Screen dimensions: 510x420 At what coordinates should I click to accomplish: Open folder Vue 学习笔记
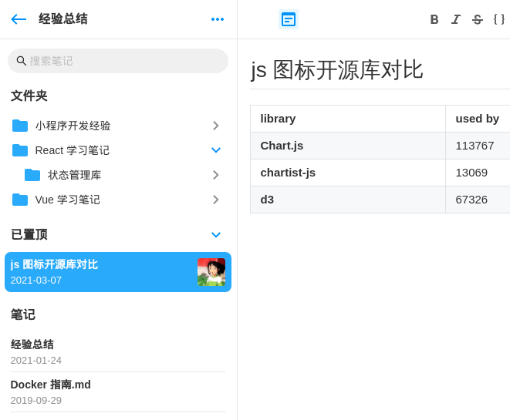point(118,200)
